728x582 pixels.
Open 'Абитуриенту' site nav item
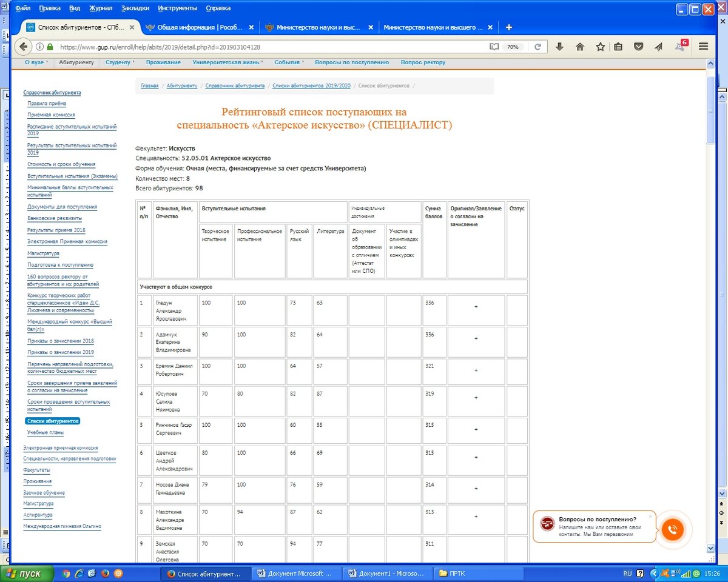[x=76, y=62]
